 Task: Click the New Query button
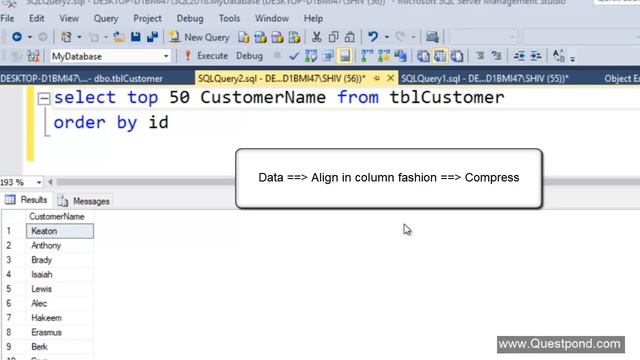[200, 37]
